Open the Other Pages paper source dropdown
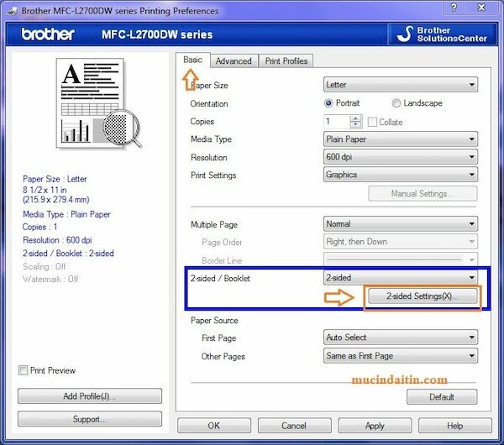Image resolution: width=504 pixels, height=445 pixels. 401,356
